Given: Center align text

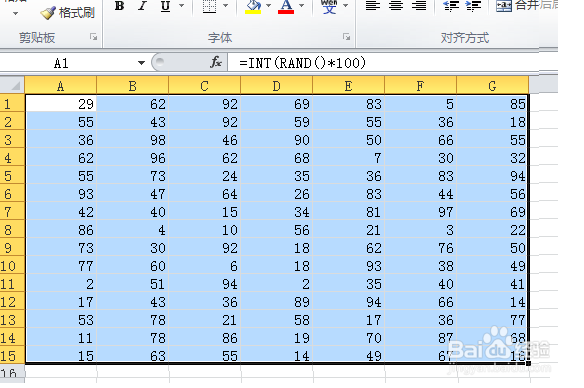Looking at the screenshot, I should click(396, 6).
